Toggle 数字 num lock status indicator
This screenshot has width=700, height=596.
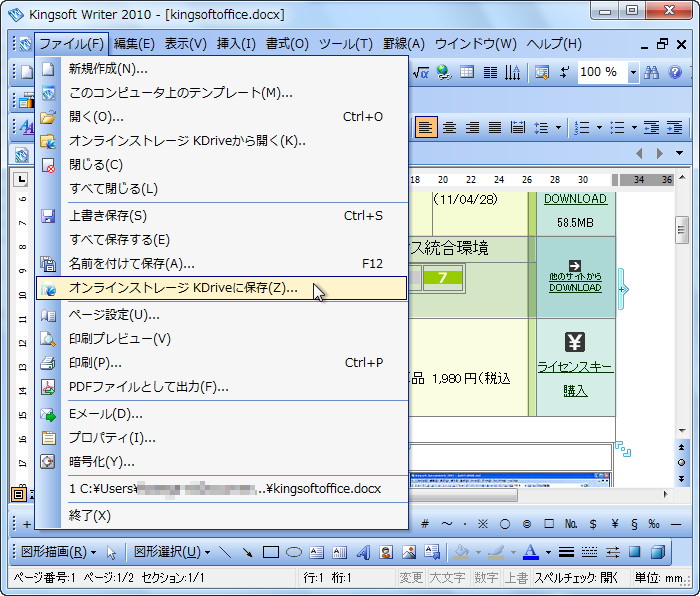(x=486, y=578)
